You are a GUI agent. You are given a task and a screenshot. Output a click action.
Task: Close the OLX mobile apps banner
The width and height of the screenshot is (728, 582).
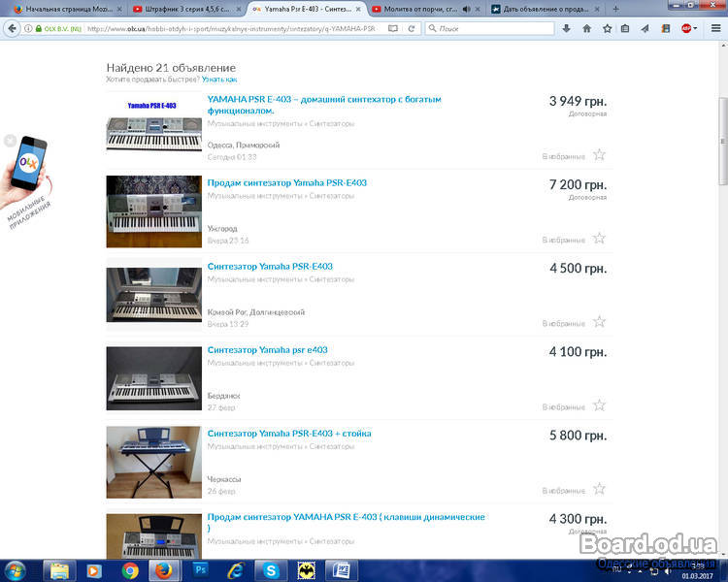11,140
